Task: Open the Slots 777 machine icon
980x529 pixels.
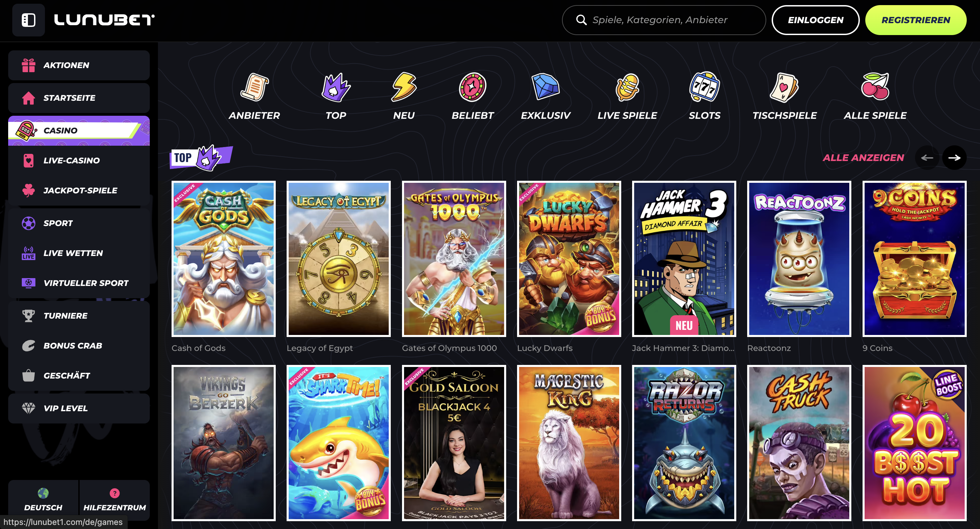Action: point(704,87)
